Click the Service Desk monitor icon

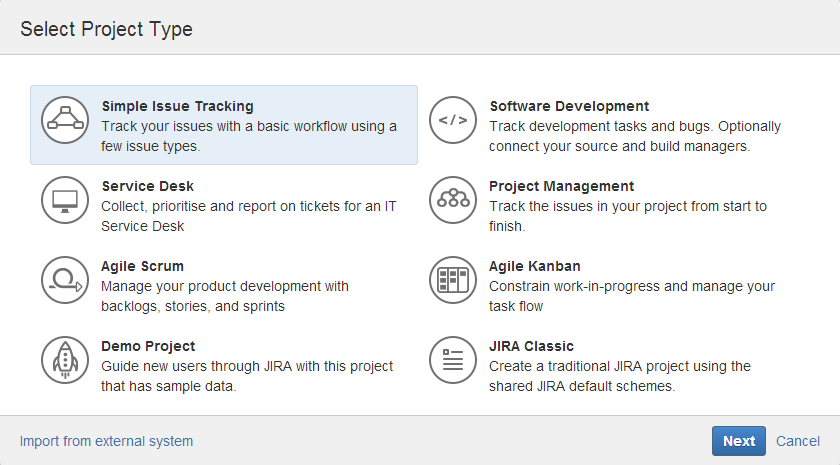tap(65, 200)
